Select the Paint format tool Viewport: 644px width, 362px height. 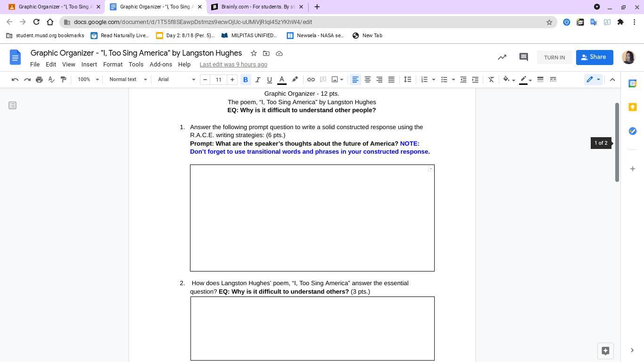tap(64, 80)
